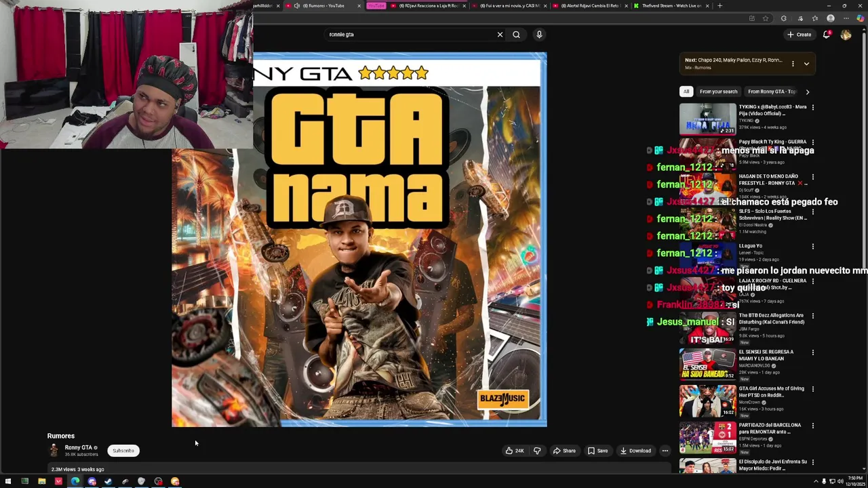Focus the YouTube search input field

[x=410, y=35]
